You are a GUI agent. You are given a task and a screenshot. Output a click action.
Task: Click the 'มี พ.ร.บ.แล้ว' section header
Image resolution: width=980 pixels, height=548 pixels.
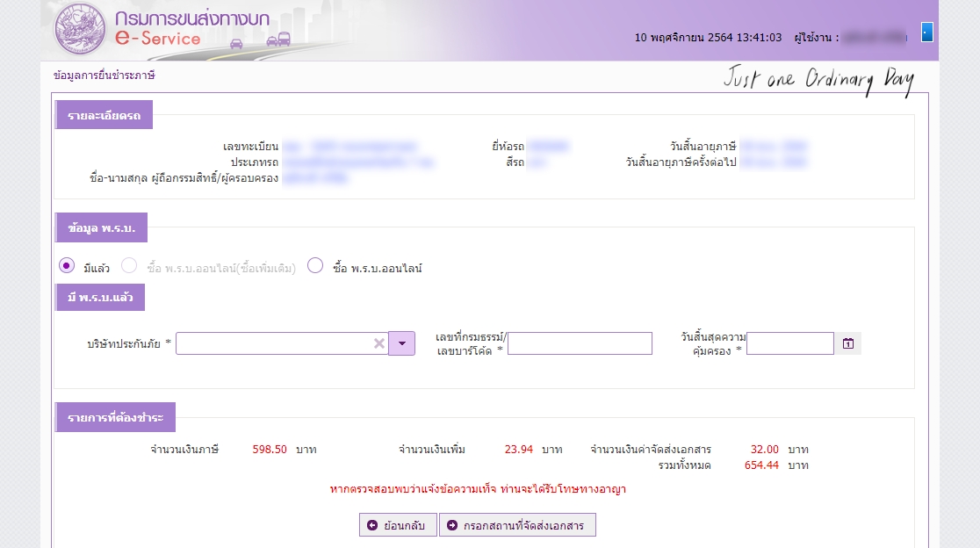pos(100,298)
